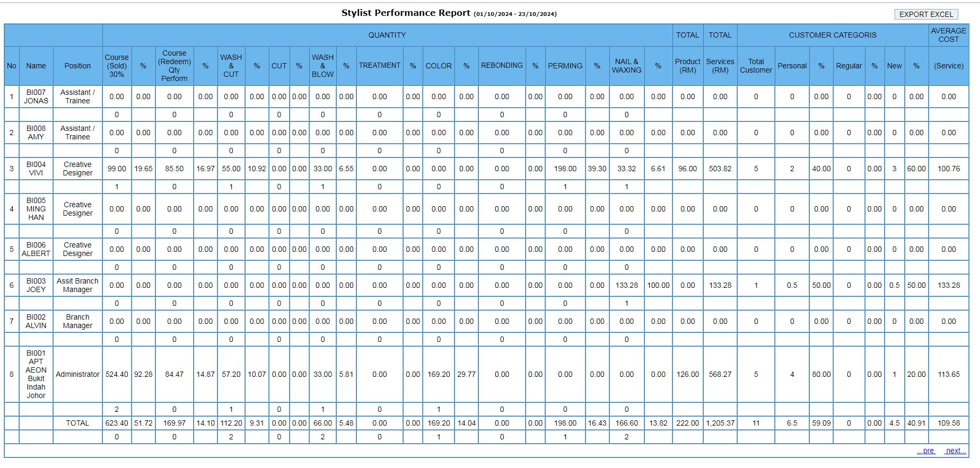Click total Services value 1,205.37
The image size is (980, 468).
pyautogui.click(x=720, y=423)
